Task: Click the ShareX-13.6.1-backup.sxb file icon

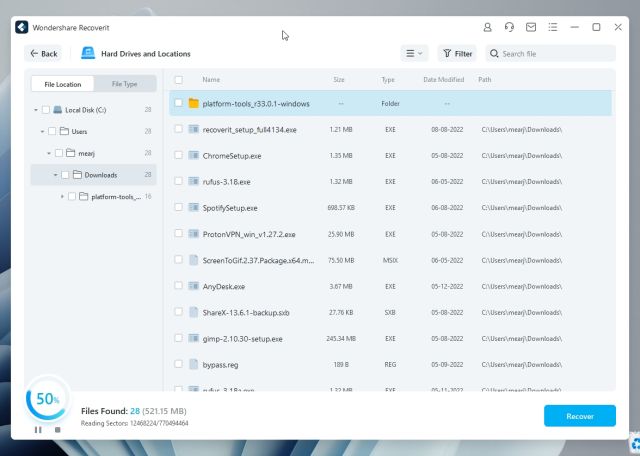Action: (x=193, y=312)
